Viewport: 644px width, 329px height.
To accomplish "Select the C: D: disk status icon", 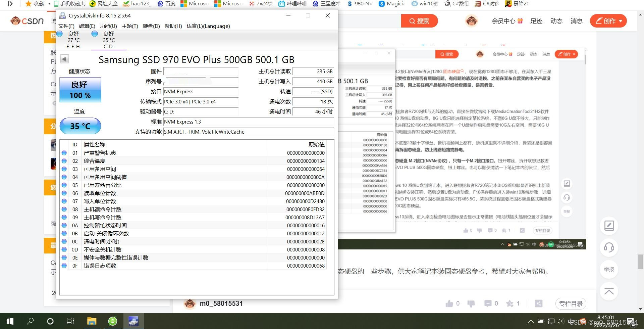I will click(x=95, y=34).
